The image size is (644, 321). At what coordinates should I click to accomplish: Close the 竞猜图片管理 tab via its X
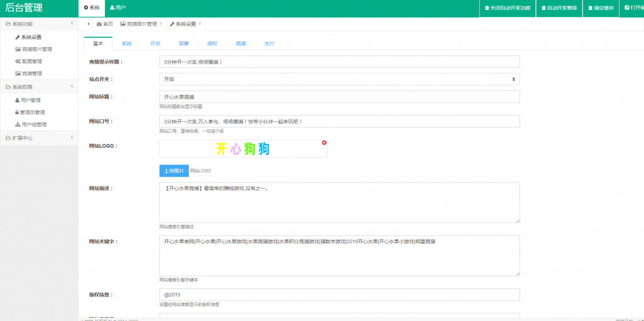click(161, 24)
